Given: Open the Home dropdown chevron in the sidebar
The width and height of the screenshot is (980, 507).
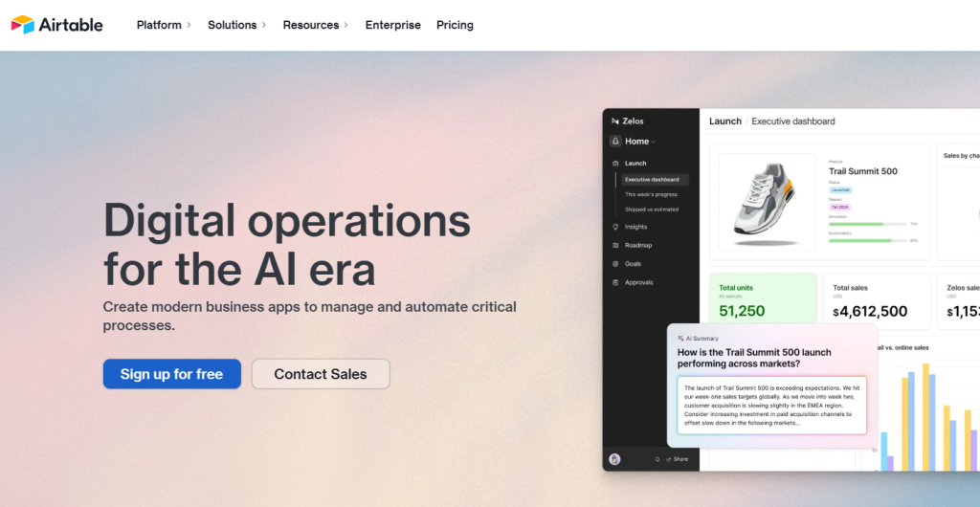Looking at the screenshot, I should (654, 142).
